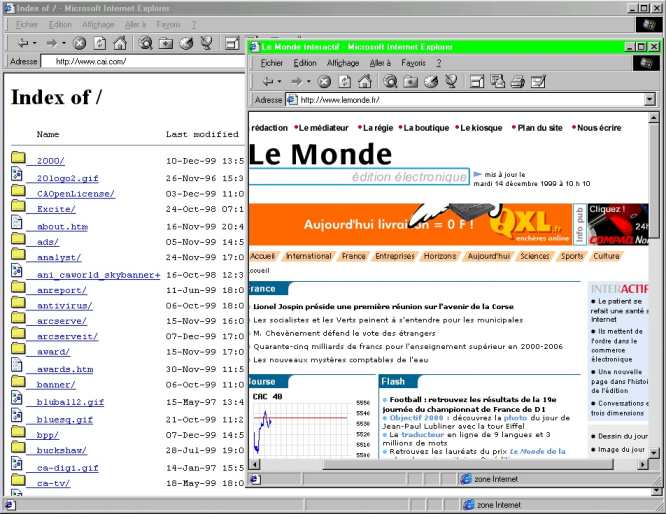Open Lionel Jospin Corse headline
The width and height of the screenshot is (666, 514).
[383, 306]
